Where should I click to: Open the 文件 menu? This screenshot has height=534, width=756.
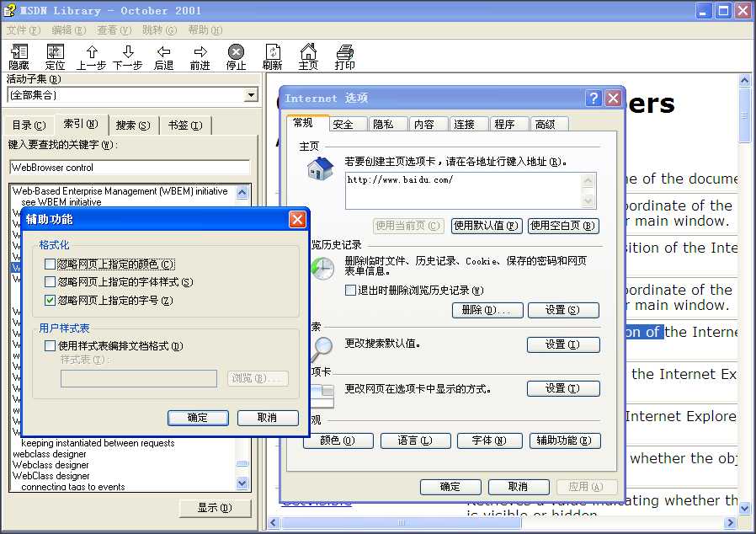tap(23, 30)
